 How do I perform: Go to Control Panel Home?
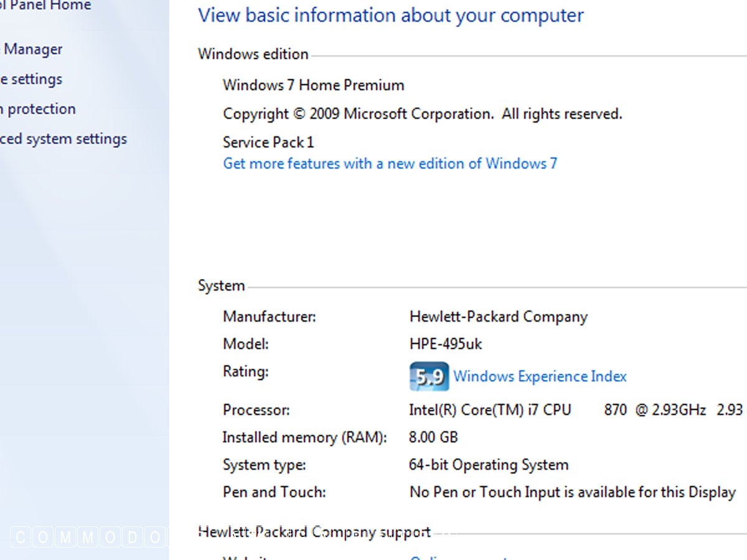(45, 6)
